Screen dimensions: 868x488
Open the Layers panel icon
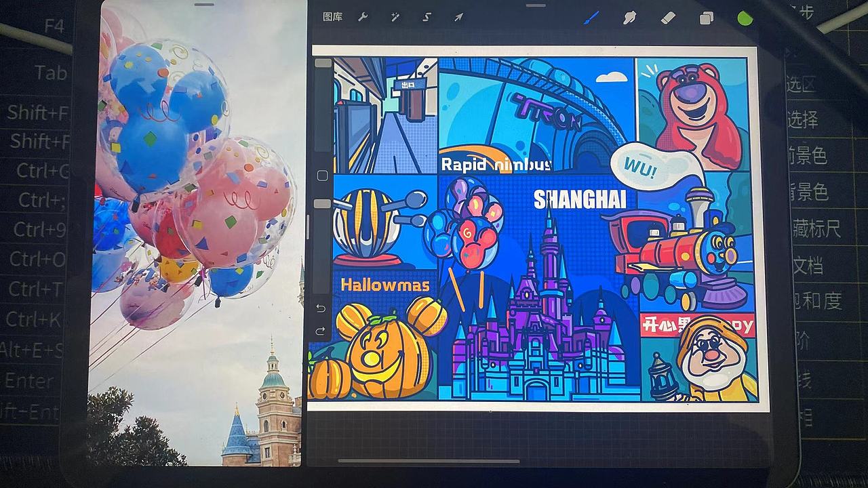[707, 18]
